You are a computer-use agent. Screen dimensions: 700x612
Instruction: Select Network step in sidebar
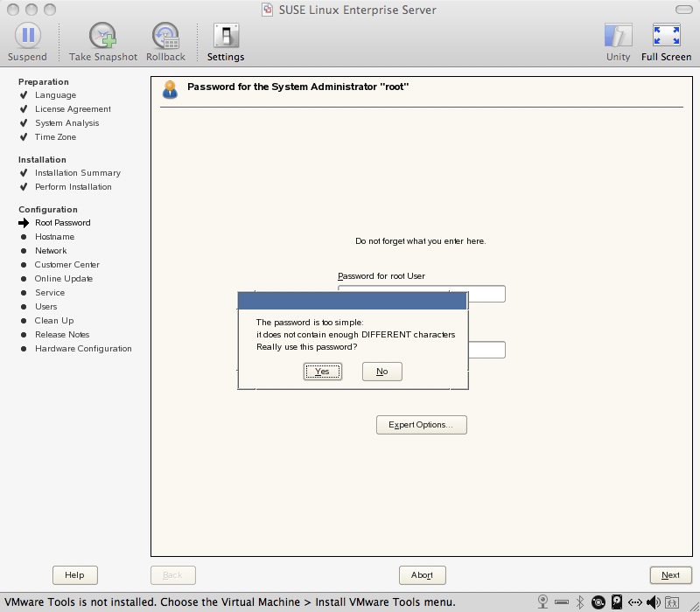click(x=51, y=251)
